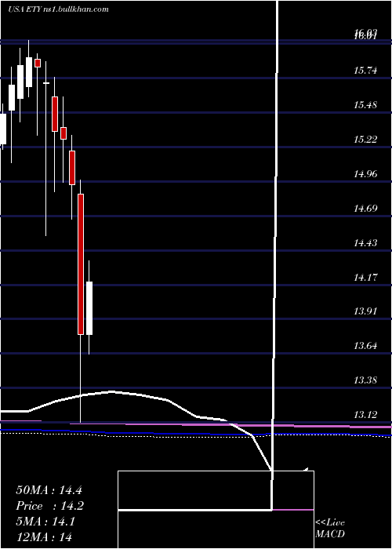Click the 12MA : 14 readout

coord(44,536)
